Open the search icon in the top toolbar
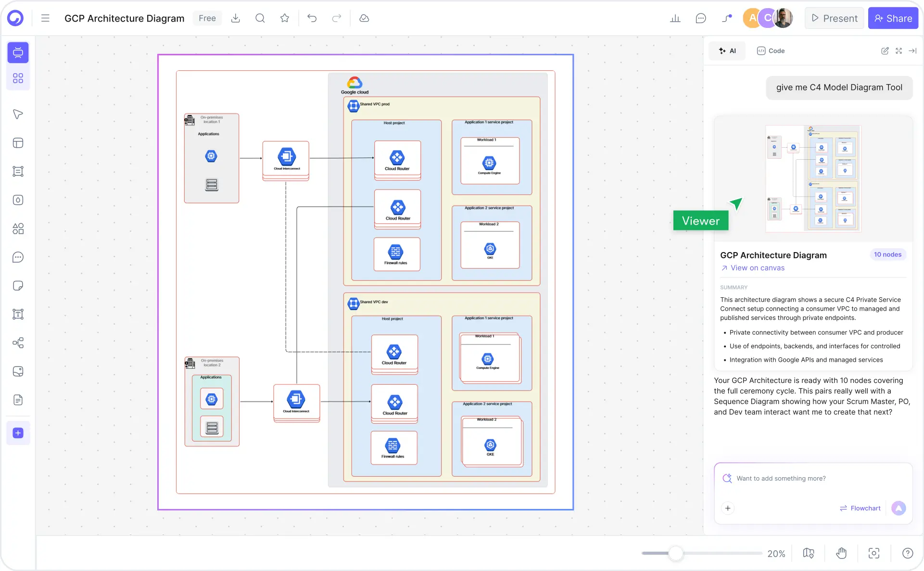This screenshot has width=924, height=571. (x=260, y=18)
